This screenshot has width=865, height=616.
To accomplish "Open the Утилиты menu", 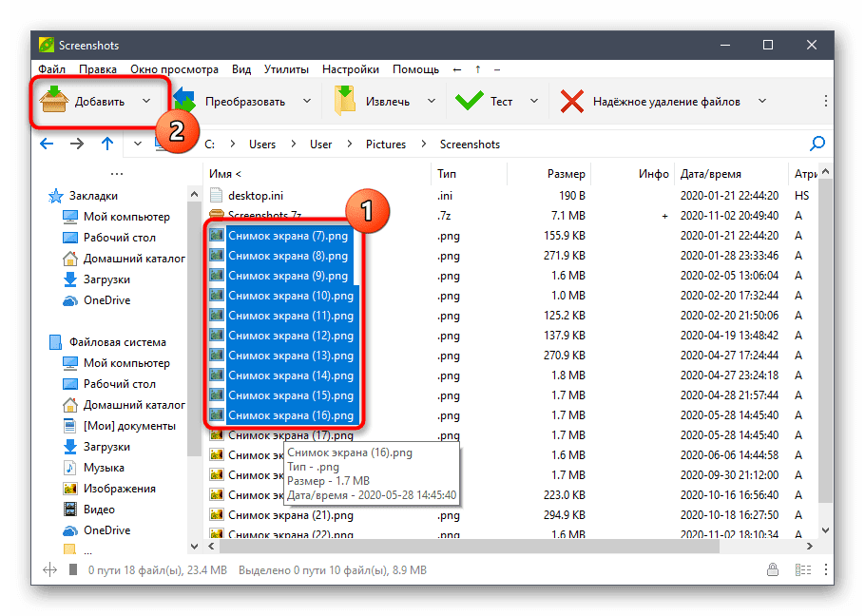I will click(286, 69).
